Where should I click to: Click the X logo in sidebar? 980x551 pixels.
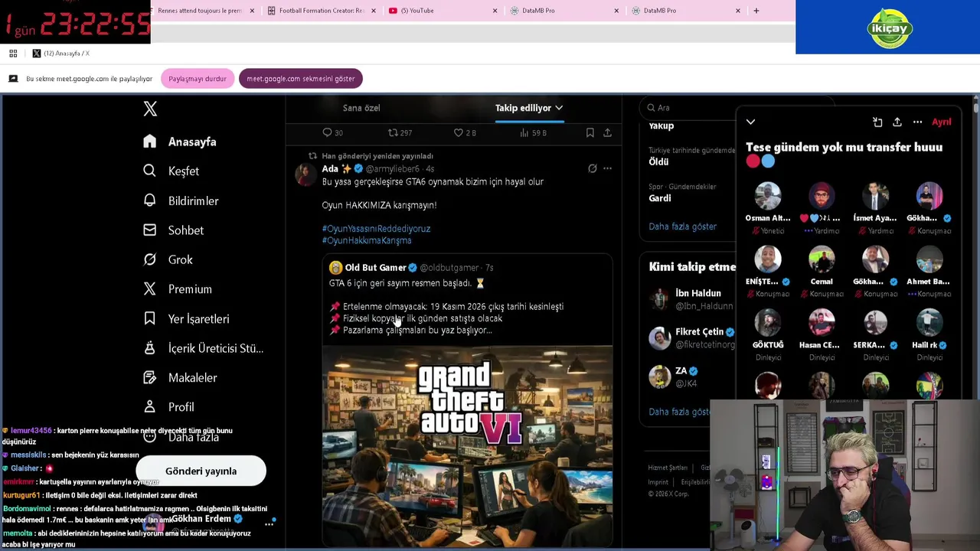pyautogui.click(x=150, y=109)
